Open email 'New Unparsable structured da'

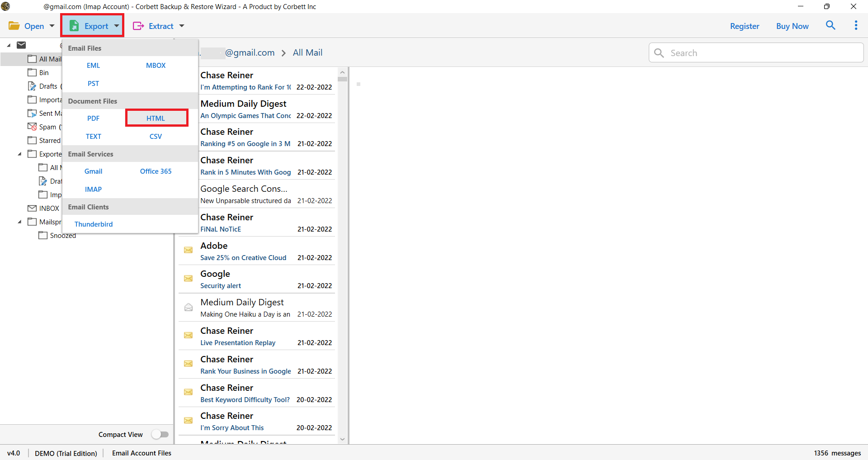pyautogui.click(x=256, y=194)
